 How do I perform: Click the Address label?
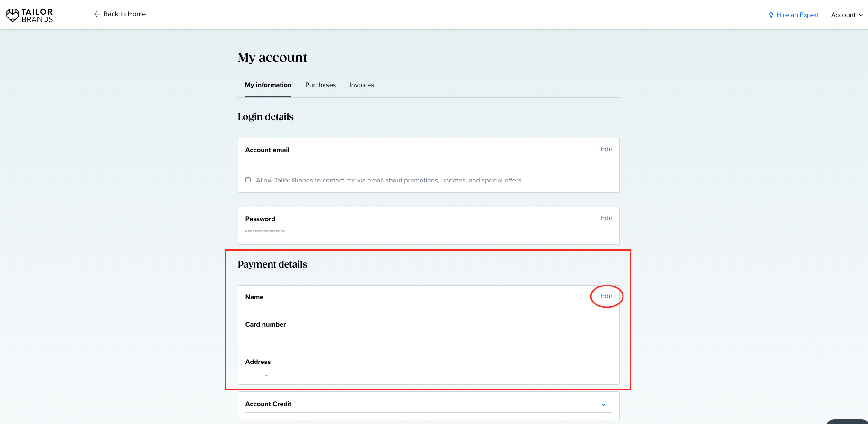tap(258, 362)
